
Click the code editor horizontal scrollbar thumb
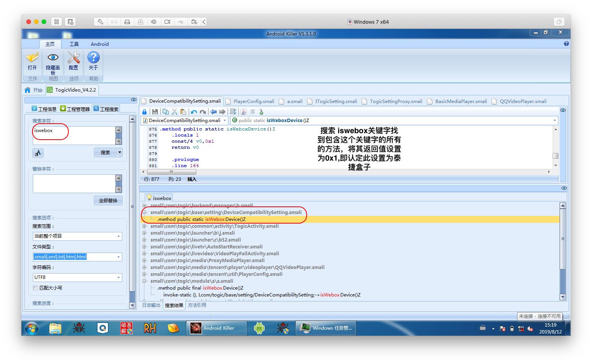click(171, 172)
